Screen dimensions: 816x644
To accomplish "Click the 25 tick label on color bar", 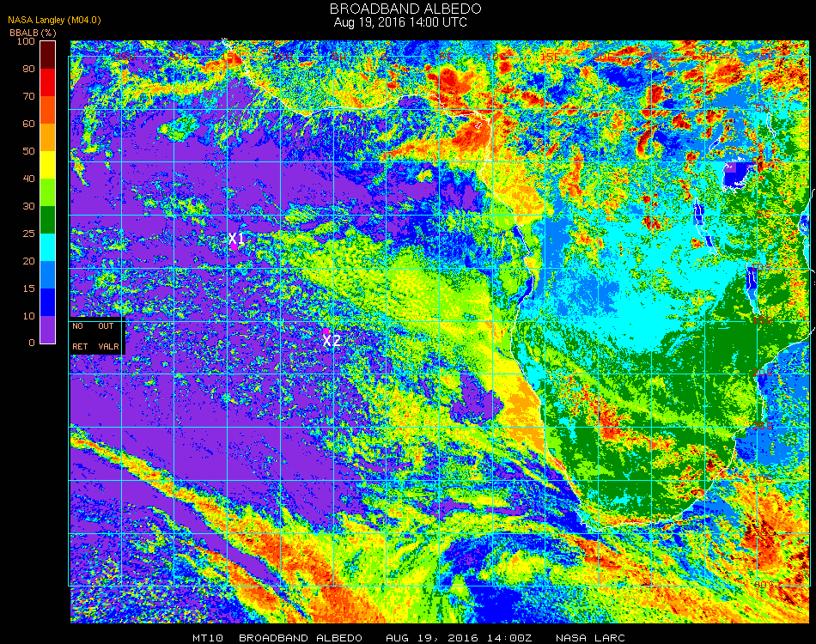I will click(x=28, y=234).
